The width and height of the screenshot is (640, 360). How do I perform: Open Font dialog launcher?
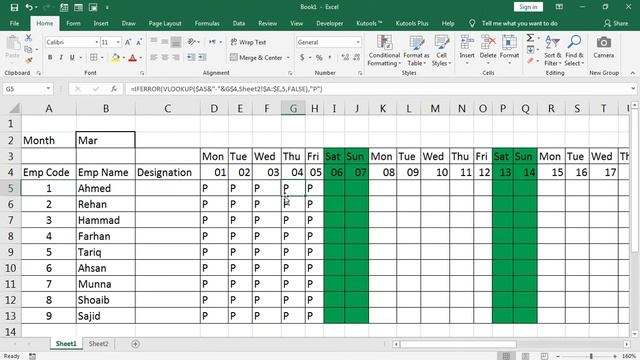142,73
